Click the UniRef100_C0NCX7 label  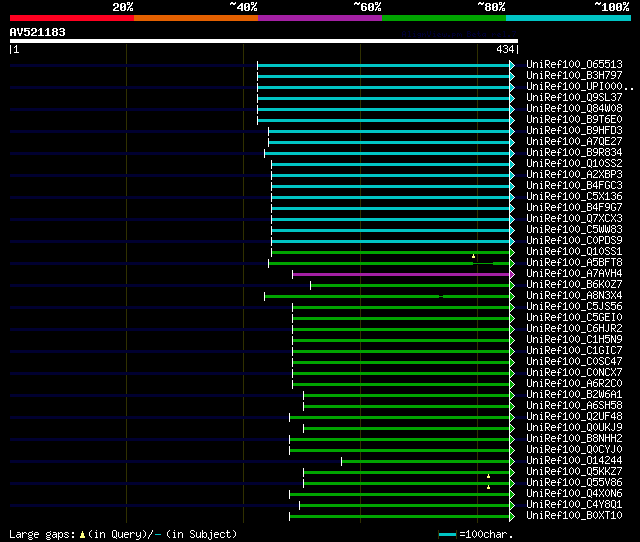point(574,373)
